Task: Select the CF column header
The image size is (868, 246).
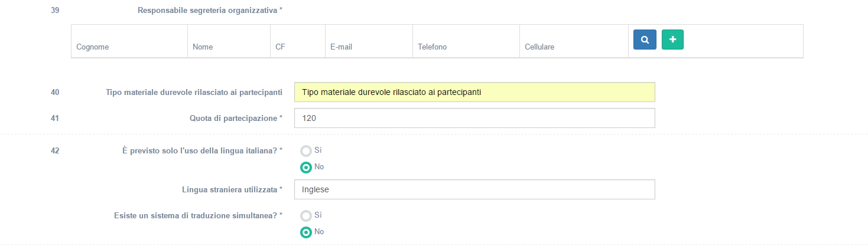Action: pyautogui.click(x=281, y=47)
